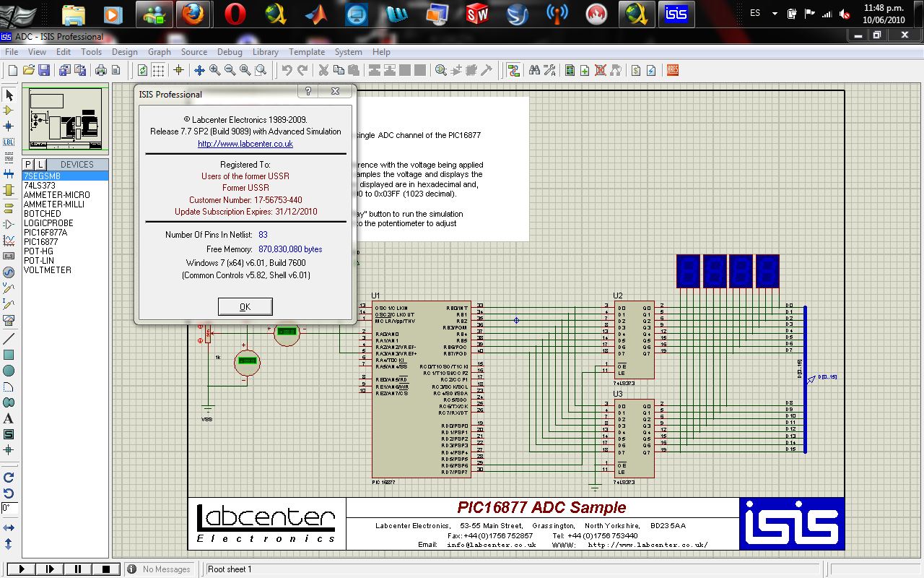Screen dimensions: 924x578
Task: Mute system volume from the tray
Action: point(845,14)
